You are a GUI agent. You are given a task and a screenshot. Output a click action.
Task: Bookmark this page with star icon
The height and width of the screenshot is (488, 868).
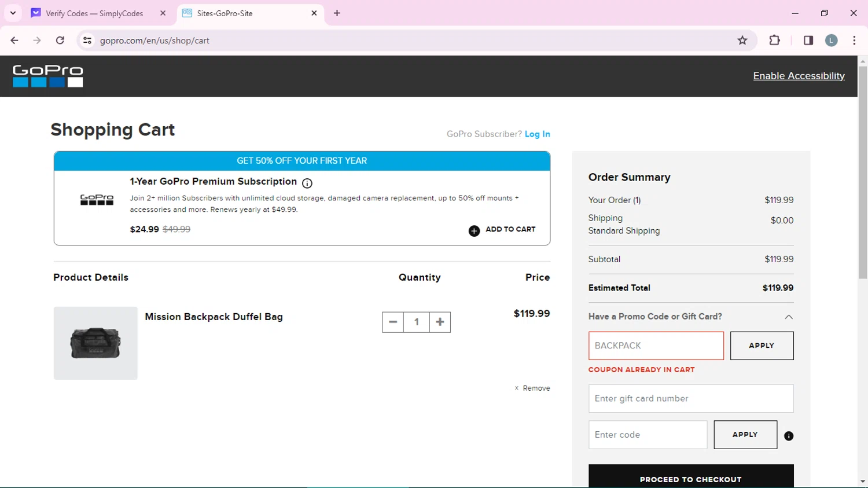[x=742, y=41]
